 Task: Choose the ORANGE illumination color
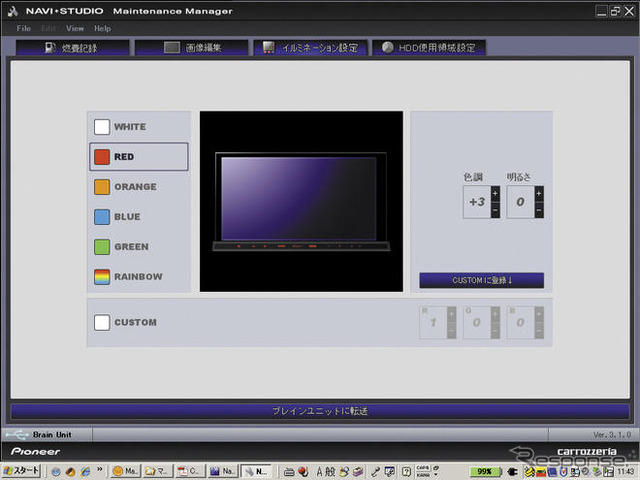pyautogui.click(x=102, y=187)
